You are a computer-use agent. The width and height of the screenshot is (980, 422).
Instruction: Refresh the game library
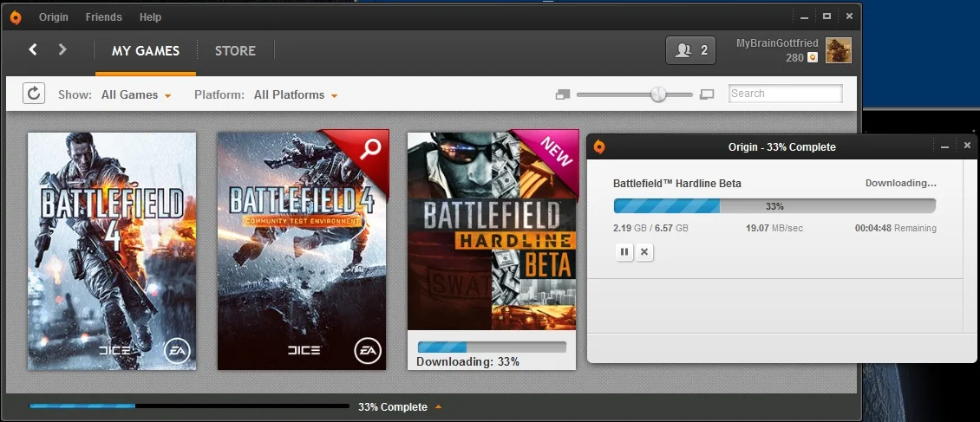tap(34, 94)
